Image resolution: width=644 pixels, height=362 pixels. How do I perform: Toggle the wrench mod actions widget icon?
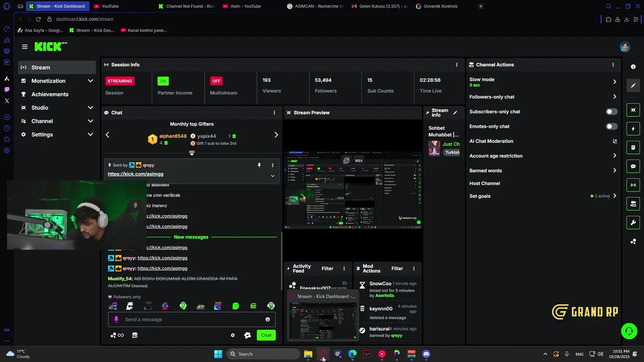coord(633,223)
